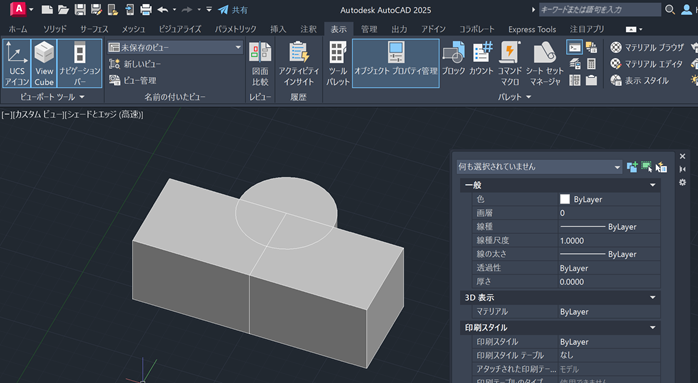Open the QuickCalc calculator icon

591,64
